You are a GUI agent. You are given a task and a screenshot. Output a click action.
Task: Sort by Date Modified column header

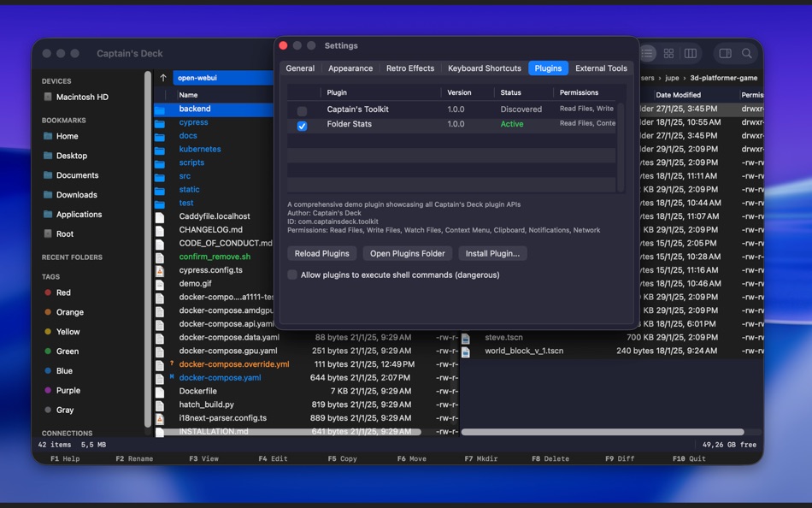click(x=678, y=95)
